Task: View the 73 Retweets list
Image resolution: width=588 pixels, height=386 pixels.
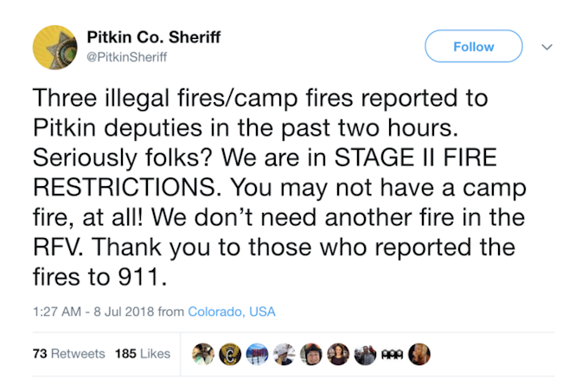Action: 68,354
